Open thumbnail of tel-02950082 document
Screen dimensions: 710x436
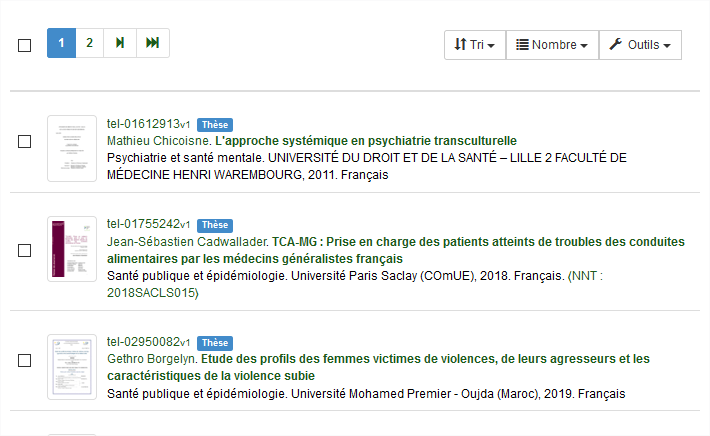point(72,367)
